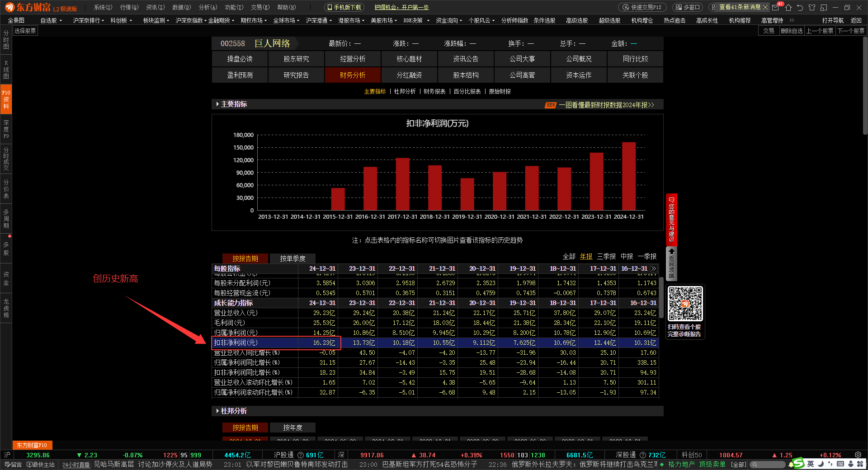
Task: Select the 深度F9 sidebar item
Action: coord(6,129)
